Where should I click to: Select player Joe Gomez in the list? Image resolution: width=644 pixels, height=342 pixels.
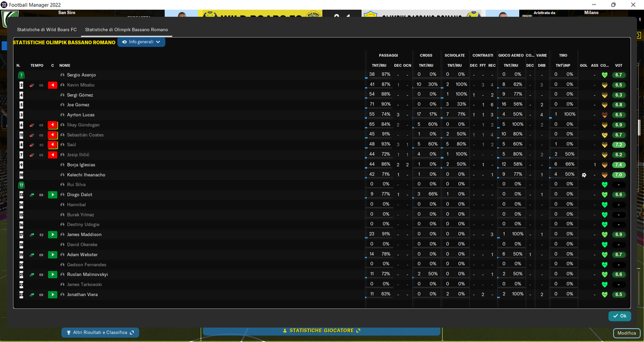(x=78, y=105)
